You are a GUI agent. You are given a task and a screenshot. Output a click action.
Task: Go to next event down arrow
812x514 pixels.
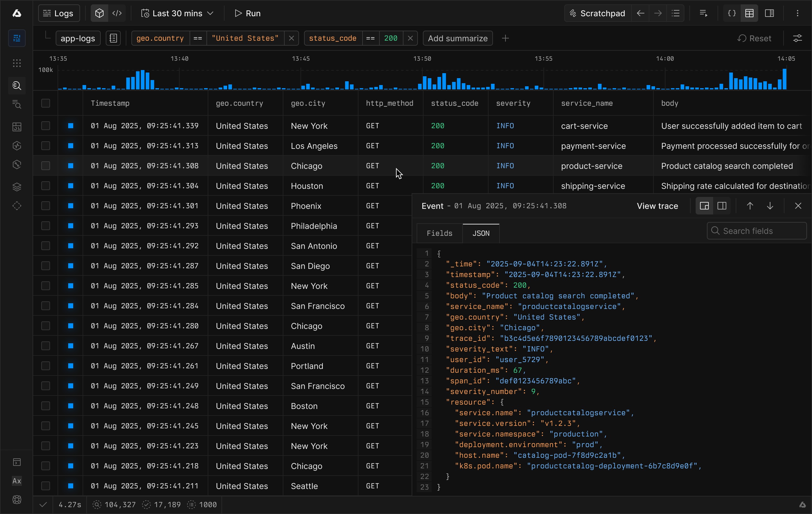[770, 206]
